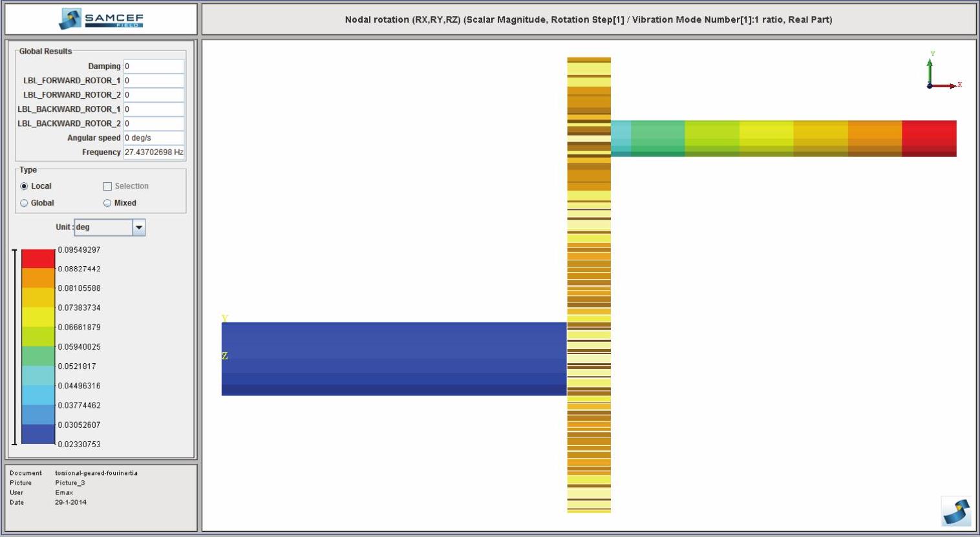
Task: Open the Unit dropdown arrow
Action: [138, 227]
